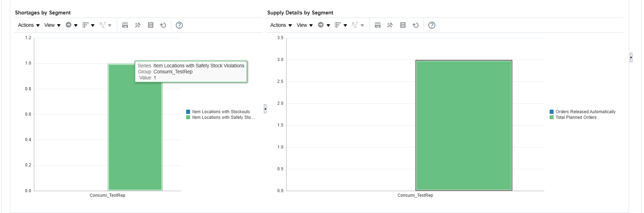Click table view icon in Supply Details by Segment
Viewport: 644px width, 213px height.
tap(403, 25)
